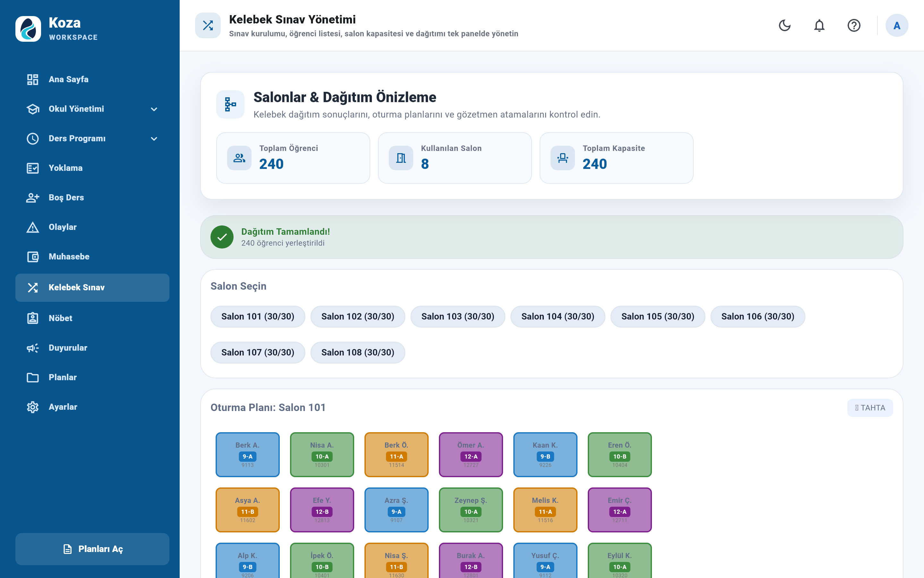Click Emir Ç. 12-A seat card
Screen dimensions: 924x578
pos(620,510)
